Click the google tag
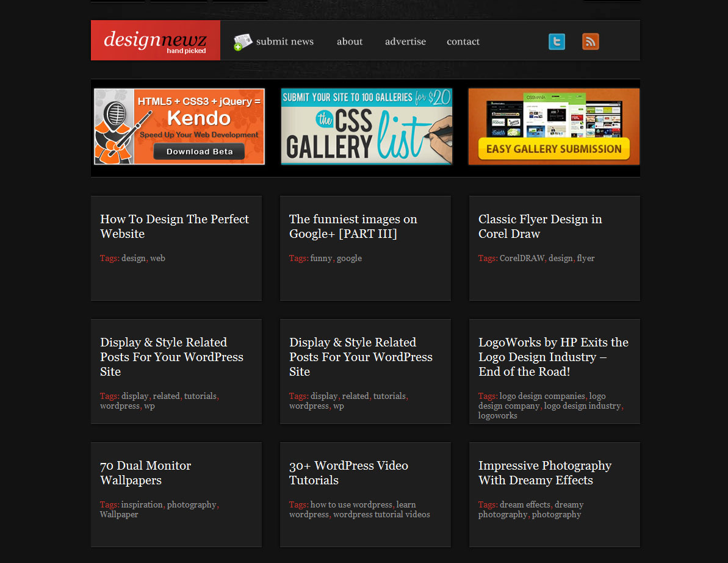This screenshot has height=563, width=728. click(x=349, y=258)
